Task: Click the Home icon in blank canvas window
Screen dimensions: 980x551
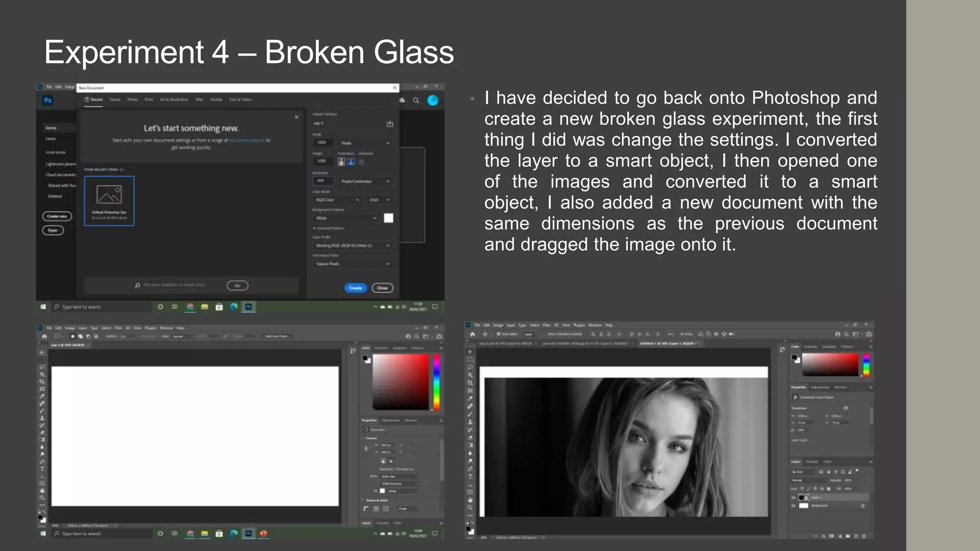Action: 45,336
